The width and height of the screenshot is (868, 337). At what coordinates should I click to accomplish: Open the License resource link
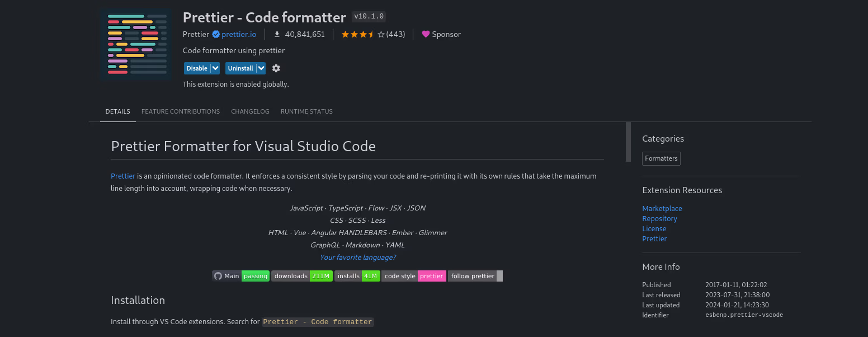click(x=654, y=228)
